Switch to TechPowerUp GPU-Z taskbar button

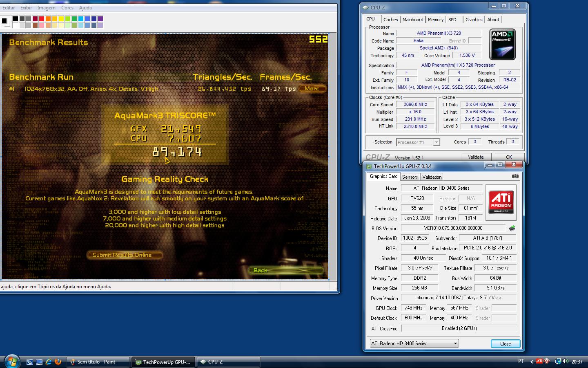(163, 362)
